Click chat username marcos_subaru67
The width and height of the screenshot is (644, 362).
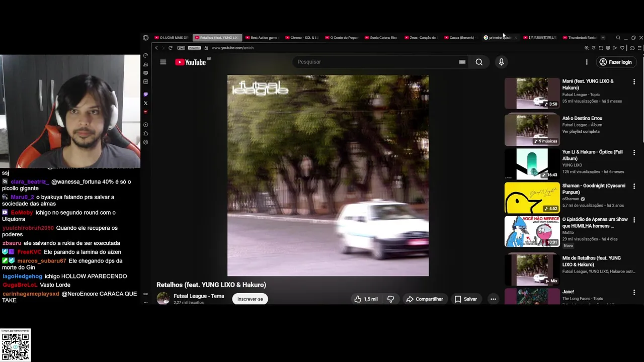tap(42, 261)
